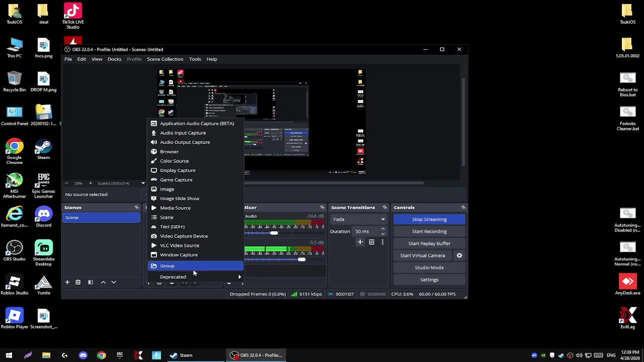644x362 pixels.
Task: Adjust the lower mixer slider at -5.5 dB
Action: (x=301, y=259)
